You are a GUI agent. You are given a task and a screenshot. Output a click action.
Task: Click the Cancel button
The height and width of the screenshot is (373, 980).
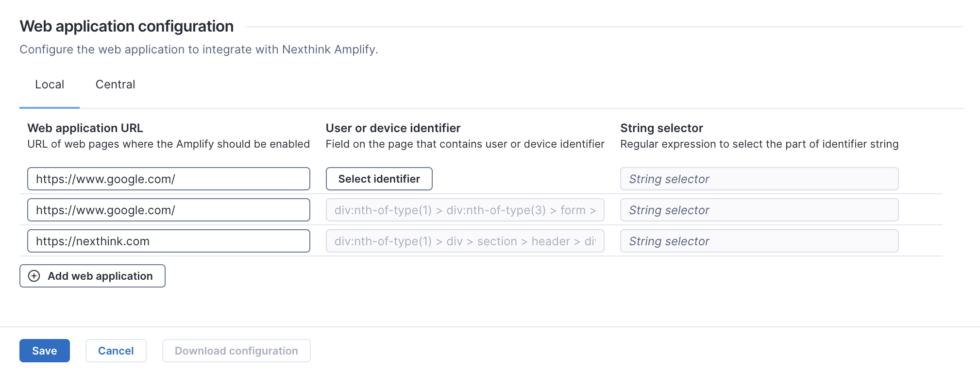click(116, 351)
